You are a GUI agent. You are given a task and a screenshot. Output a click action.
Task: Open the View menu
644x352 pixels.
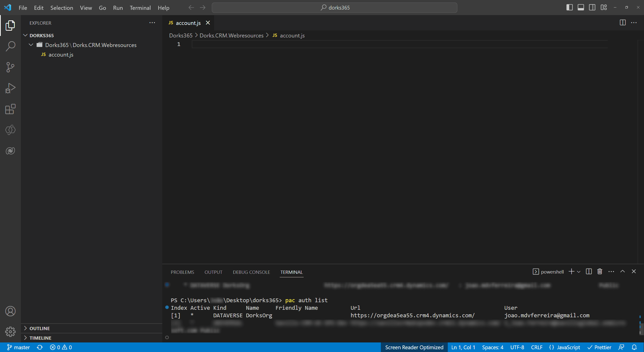pyautogui.click(x=86, y=8)
